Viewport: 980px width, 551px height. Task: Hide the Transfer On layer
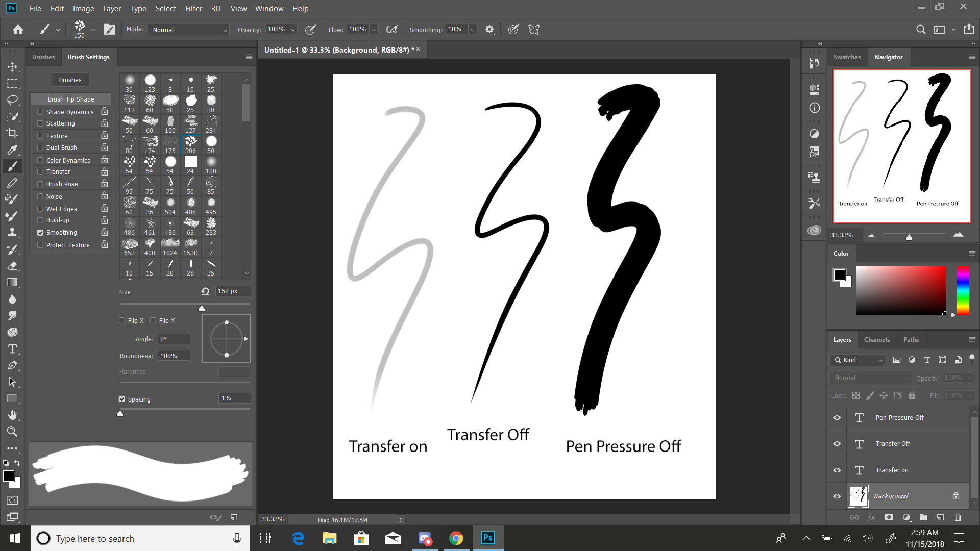coord(837,469)
